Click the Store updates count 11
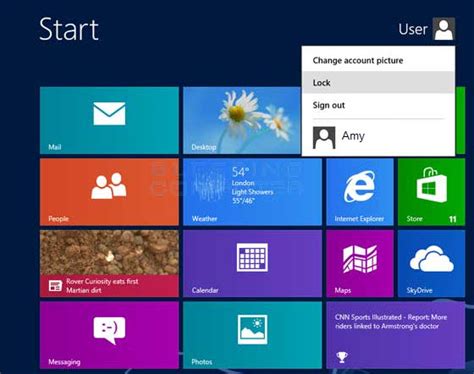This screenshot has width=474, height=374. [452, 219]
